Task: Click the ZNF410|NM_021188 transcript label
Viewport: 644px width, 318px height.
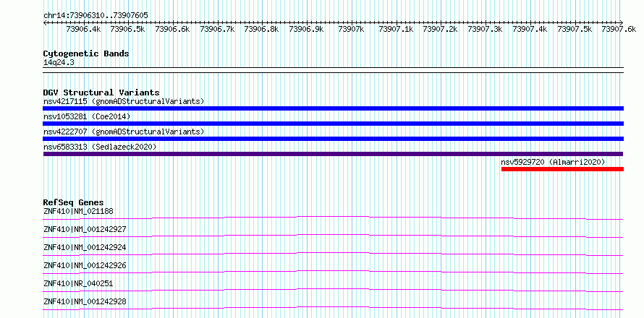Action: [x=78, y=211]
